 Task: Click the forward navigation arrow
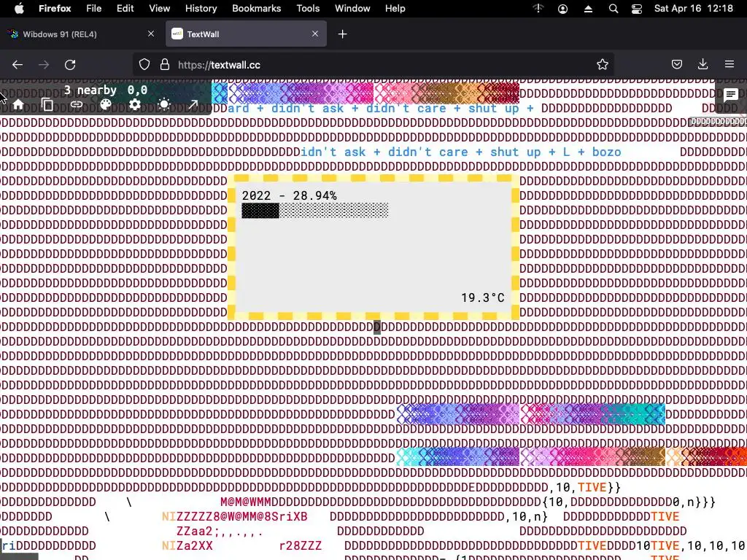click(44, 65)
